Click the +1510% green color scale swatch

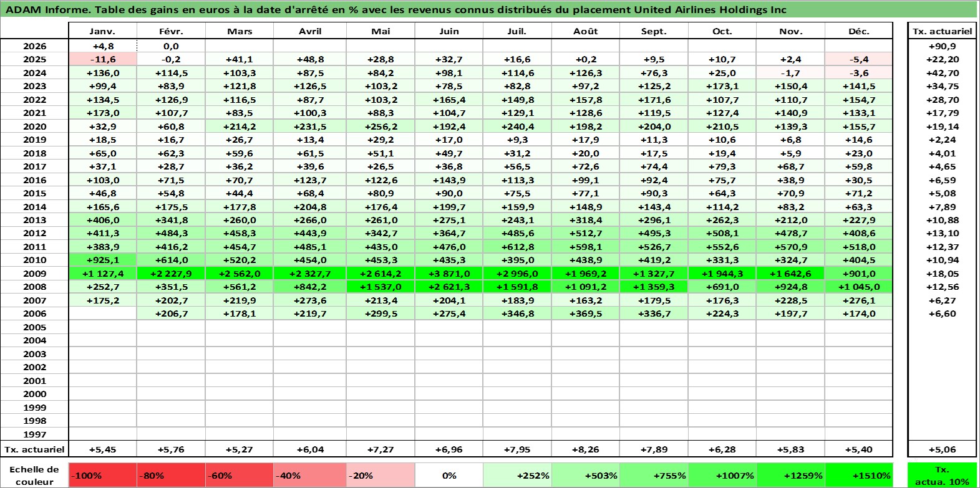(x=858, y=475)
